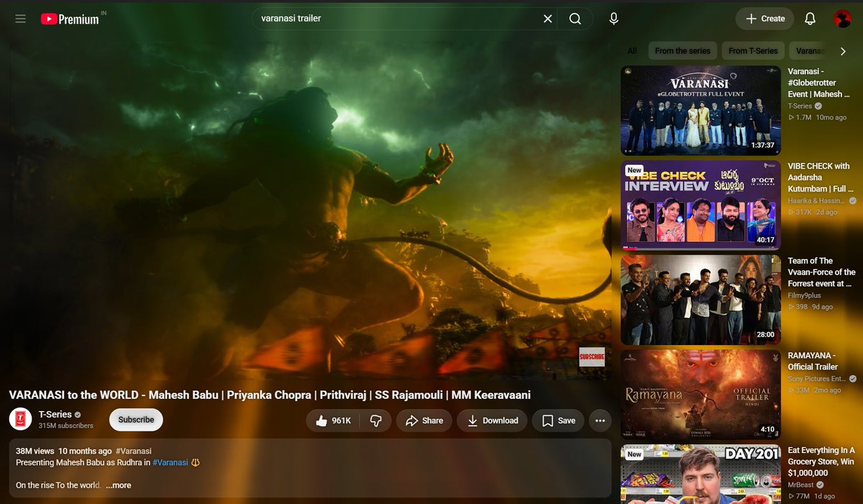Screen dimensions: 863x504
Task: Open MrBeast grocery store video thumbnail
Action: (x=700, y=475)
